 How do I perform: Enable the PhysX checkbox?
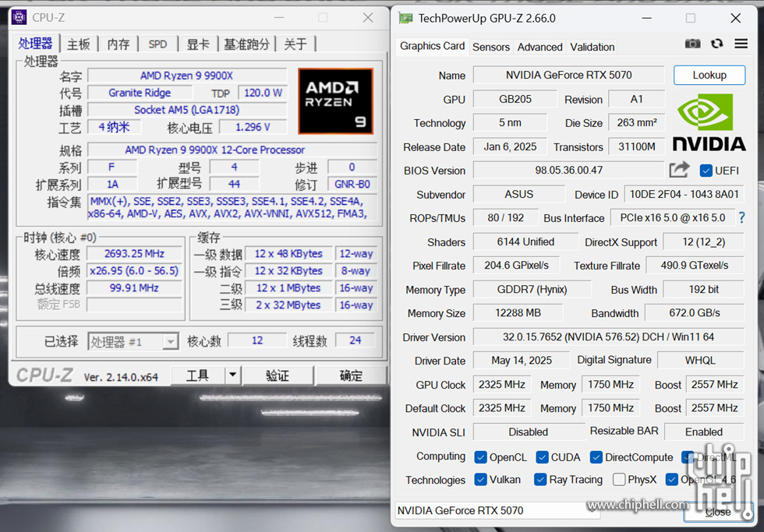pyautogui.click(x=619, y=480)
